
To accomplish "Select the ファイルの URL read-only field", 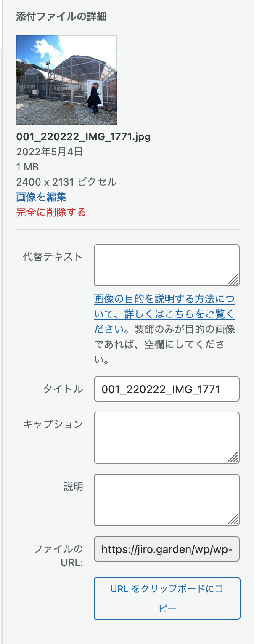I will click(x=167, y=549).
